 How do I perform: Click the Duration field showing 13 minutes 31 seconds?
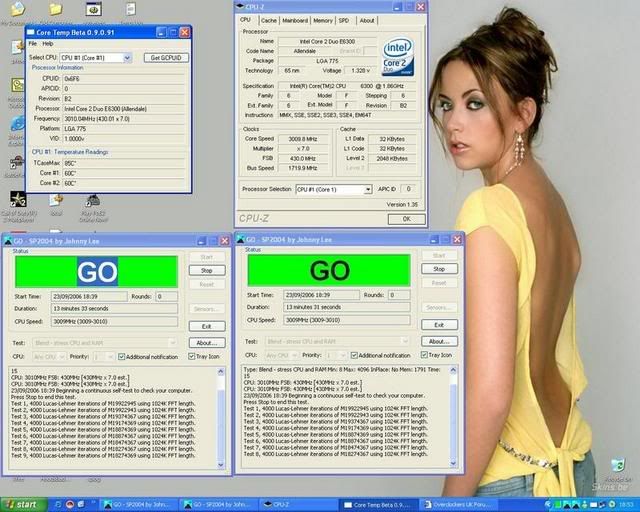(347, 307)
